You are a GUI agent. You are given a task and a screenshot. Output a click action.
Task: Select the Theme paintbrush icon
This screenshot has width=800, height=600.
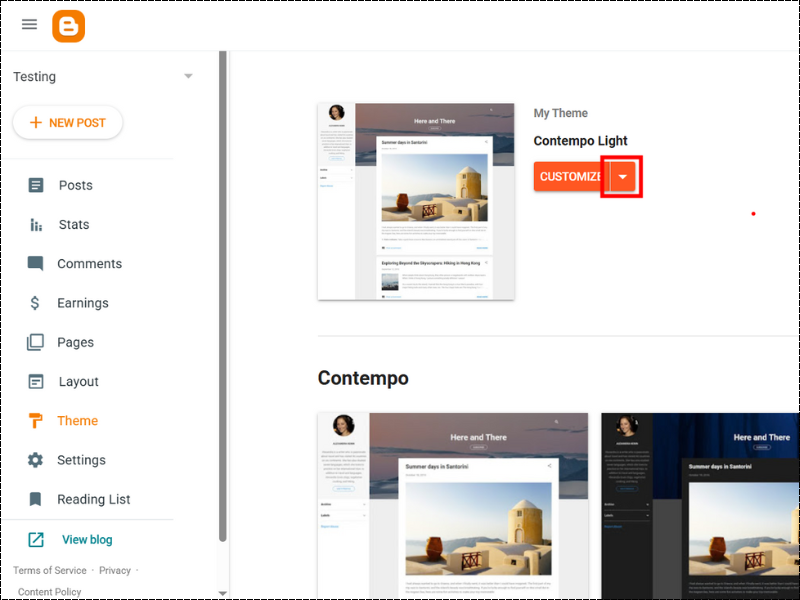pyautogui.click(x=38, y=421)
